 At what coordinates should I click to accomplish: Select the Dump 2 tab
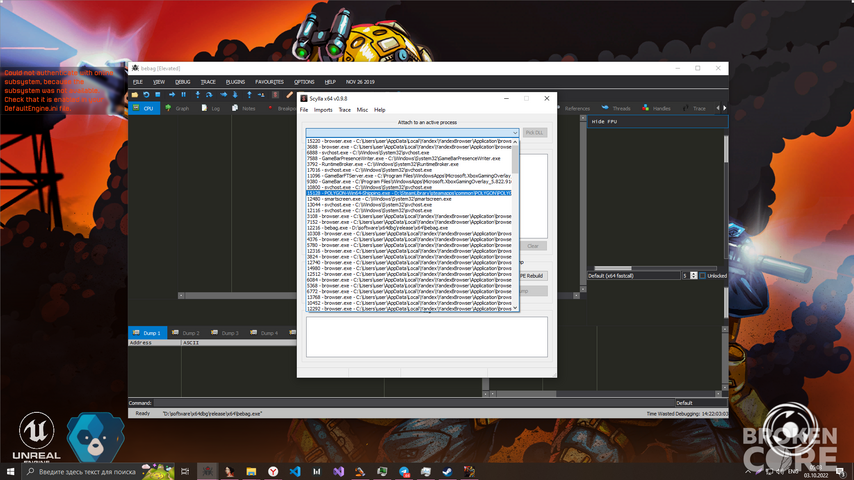pos(186,333)
